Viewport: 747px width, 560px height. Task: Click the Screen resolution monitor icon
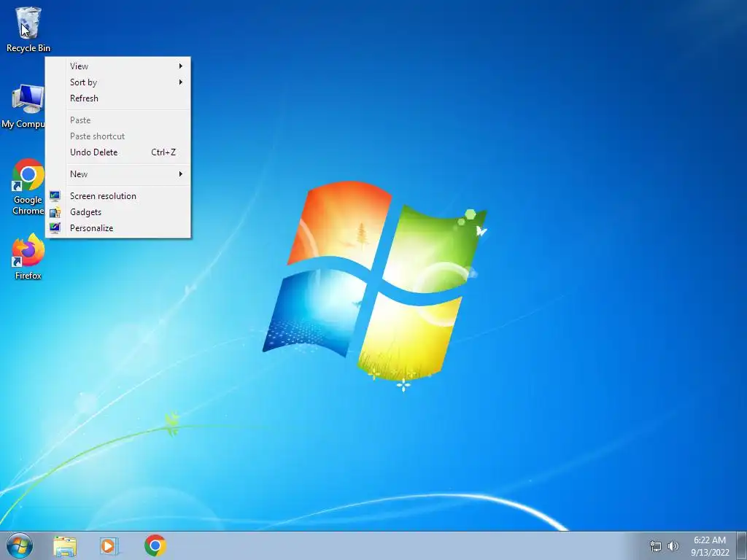coord(55,196)
